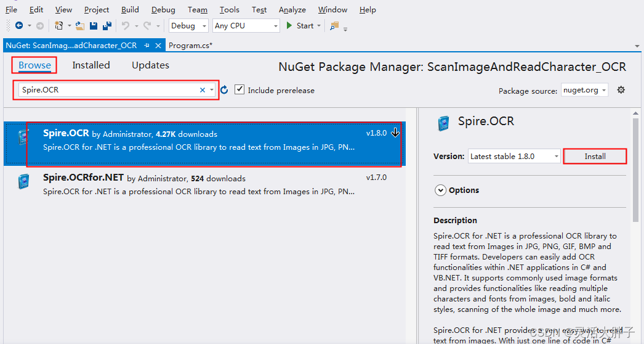644x344 pixels.
Task: Click the Navigate Forward arrow icon
Action: tap(40, 26)
